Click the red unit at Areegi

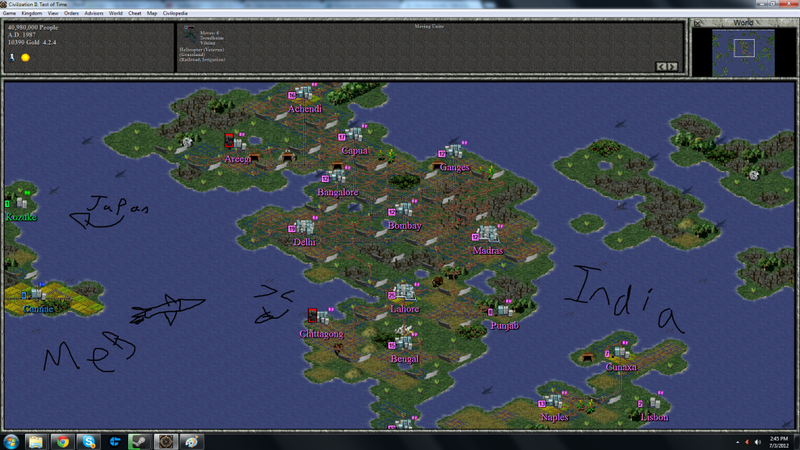coord(229,140)
